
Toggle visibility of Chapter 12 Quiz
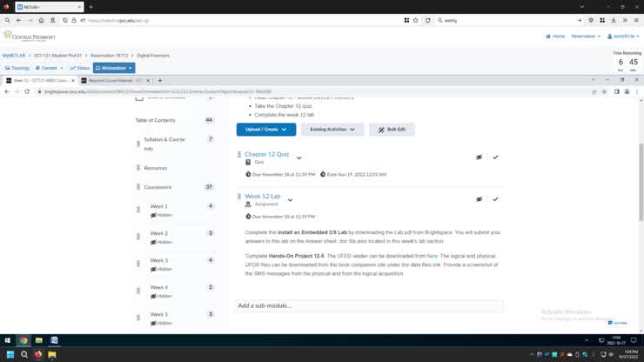tap(479, 157)
